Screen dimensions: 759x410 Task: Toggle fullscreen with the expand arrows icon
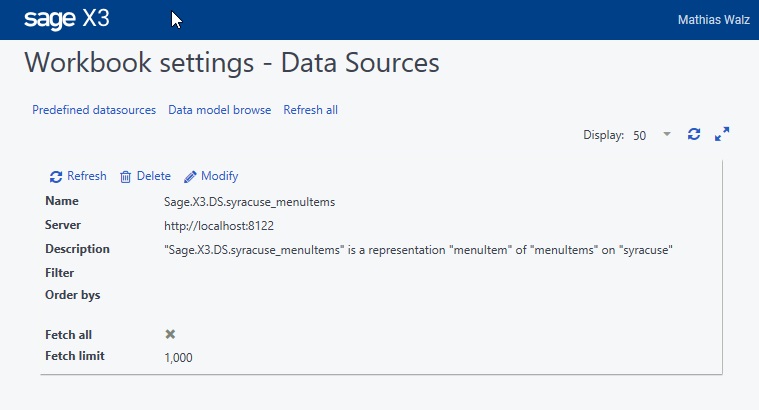(x=722, y=134)
